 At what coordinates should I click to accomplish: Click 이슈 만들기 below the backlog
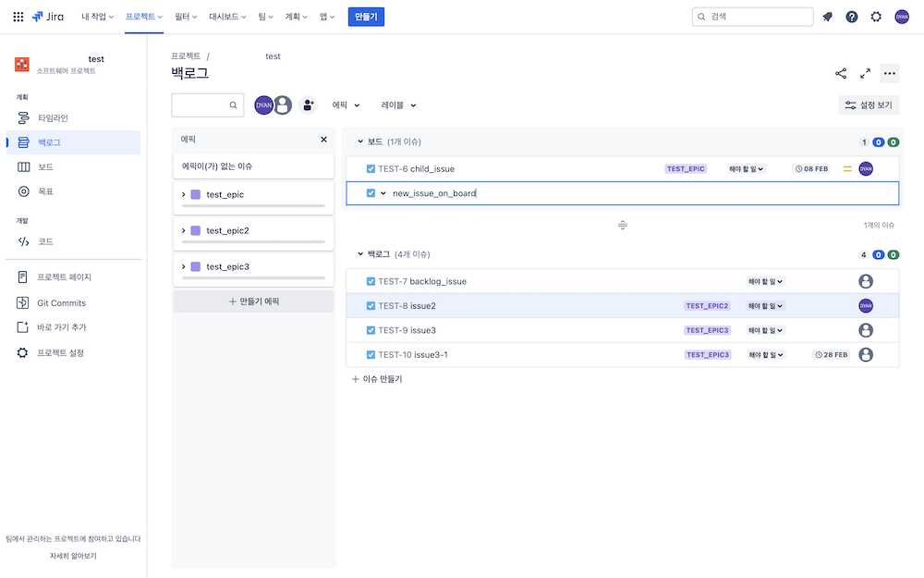pyautogui.click(x=377, y=379)
